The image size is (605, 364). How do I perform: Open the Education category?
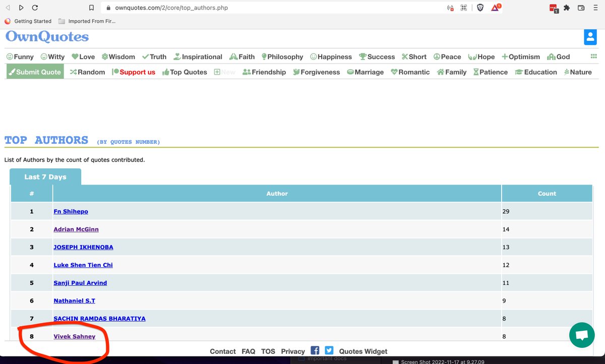pos(536,72)
